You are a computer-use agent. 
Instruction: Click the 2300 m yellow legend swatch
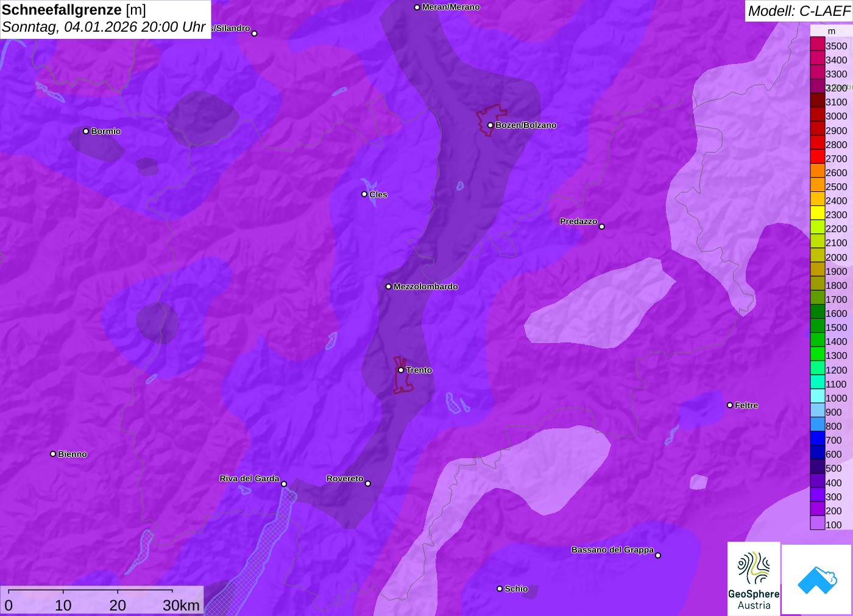pos(817,213)
